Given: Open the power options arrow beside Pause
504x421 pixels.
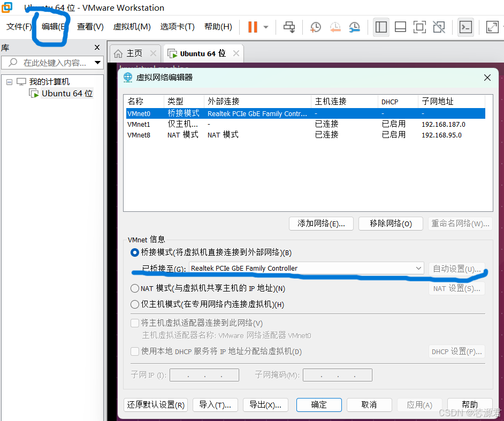Looking at the screenshot, I should 266,27.
